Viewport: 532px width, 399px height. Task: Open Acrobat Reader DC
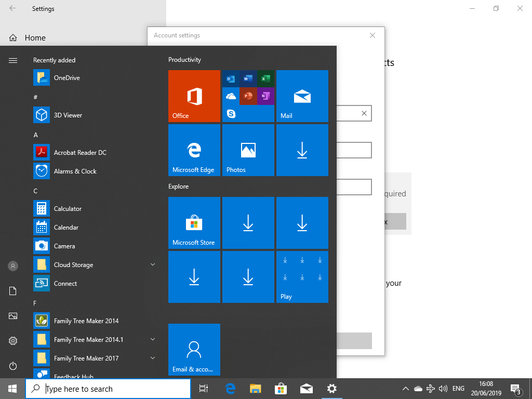(95, 153)
